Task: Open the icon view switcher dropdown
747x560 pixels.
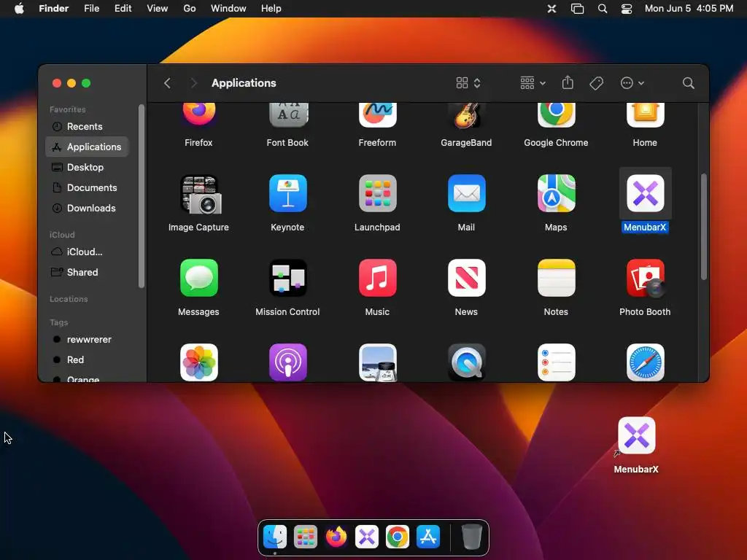Action: point(468,83)
